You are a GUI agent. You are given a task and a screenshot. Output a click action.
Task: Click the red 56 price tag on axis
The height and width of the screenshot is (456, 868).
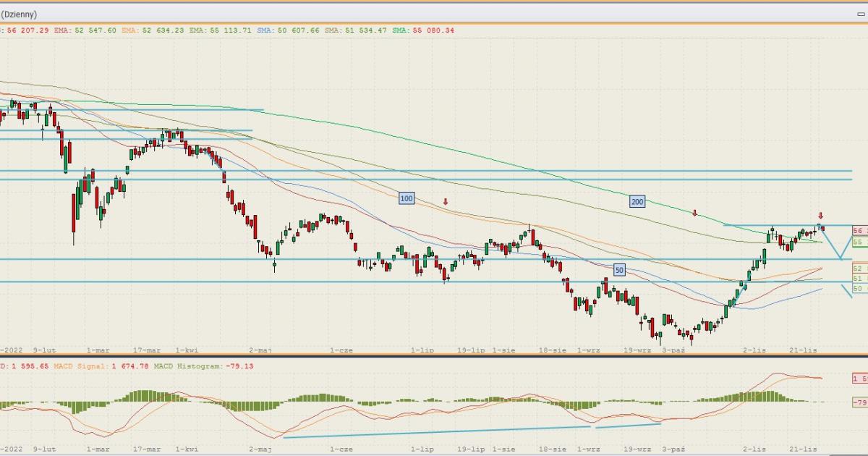pos(859,230)
